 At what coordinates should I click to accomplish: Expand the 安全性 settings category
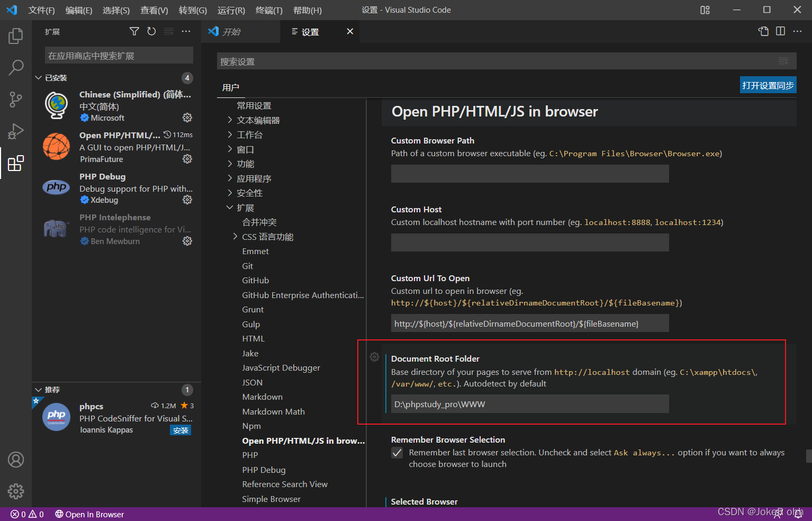pyautogui.click(x=230, y=193)
